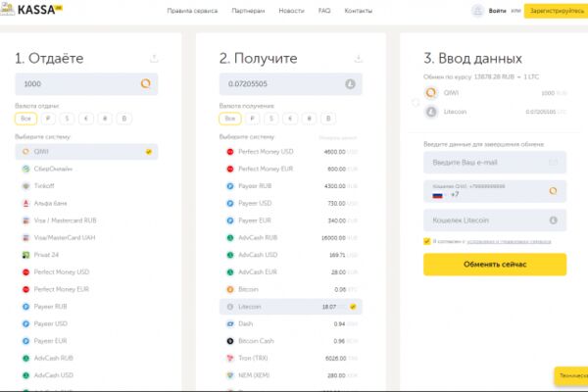Select the bitcoin currency filter under Отдаёте
Image resolution: width=588 pixels, height=392 pixels.
124,119
